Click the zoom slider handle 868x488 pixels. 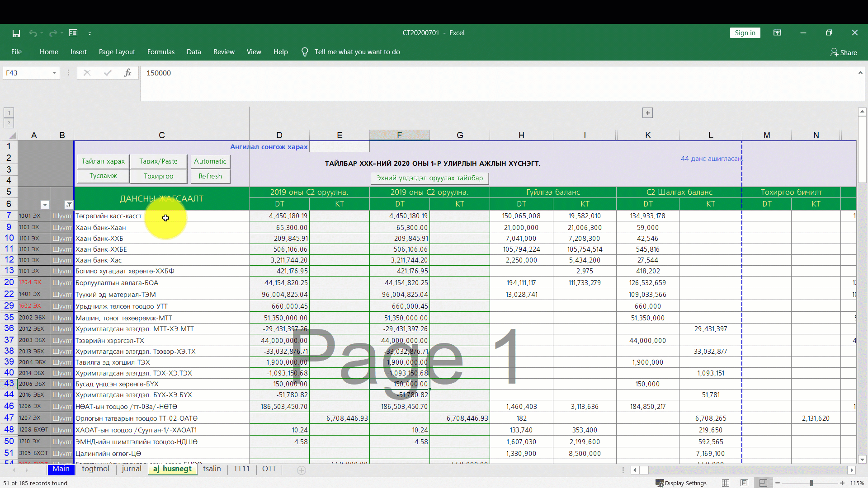(x=811, y=483)
